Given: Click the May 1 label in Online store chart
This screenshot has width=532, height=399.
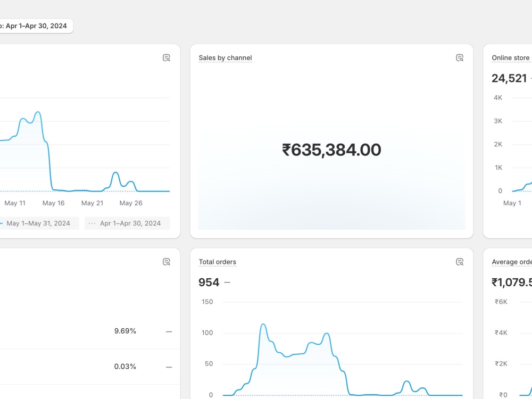Looking at the screenshot, I should [x=512, y=203].
